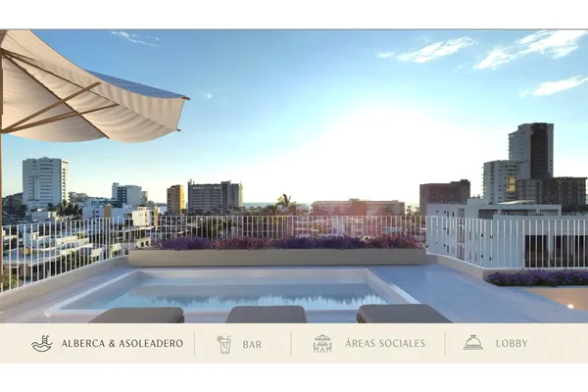Click the middle lounge chair cushion
The width and height of the screenshot is (588, 392).
(266, 315)
